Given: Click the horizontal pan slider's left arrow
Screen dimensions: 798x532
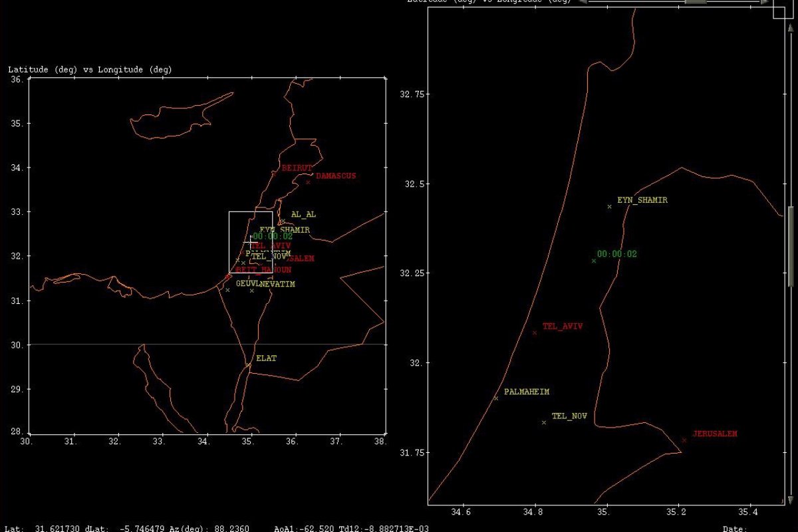Looking at the screenshot, I should (x=582, y=1).
